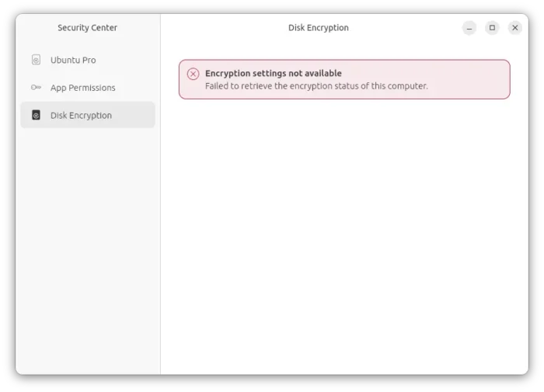
Task: Switch to App Permissions section
Action: tap(82, 88)
